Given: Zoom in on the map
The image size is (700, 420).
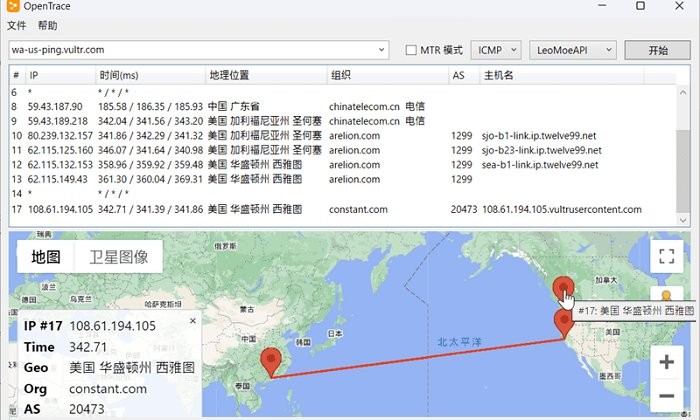Looking at the screenshot, I should (666, 361).
